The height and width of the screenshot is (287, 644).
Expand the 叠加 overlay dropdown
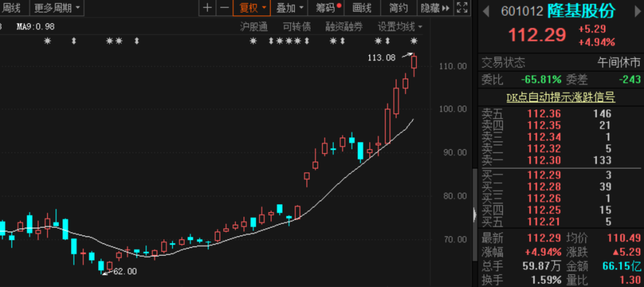(290, 8)
